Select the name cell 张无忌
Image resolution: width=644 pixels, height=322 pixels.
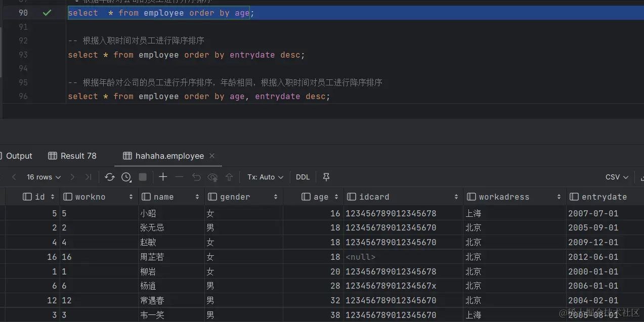pos(170,227)
